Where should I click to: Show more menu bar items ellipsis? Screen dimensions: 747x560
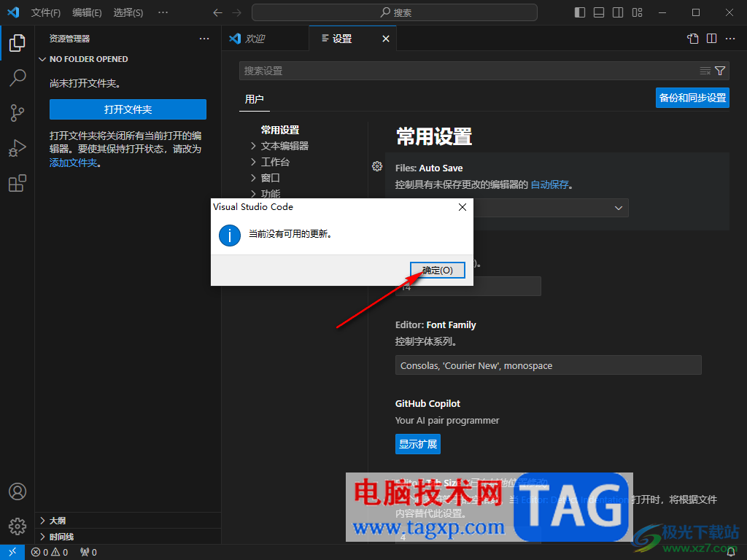point(163,13)
